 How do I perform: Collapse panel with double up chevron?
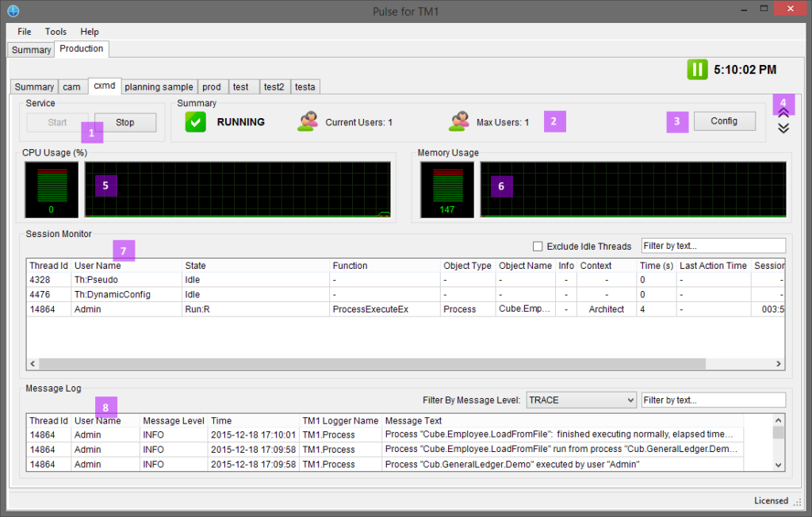pos(783,113)
